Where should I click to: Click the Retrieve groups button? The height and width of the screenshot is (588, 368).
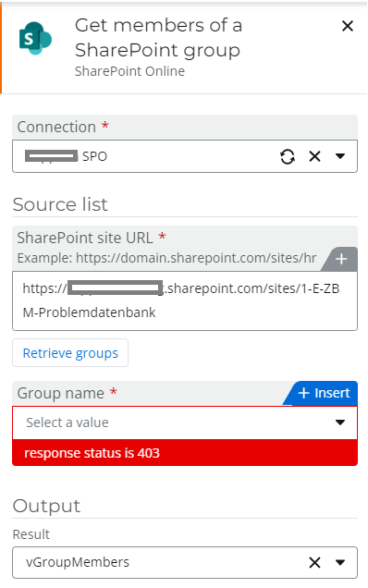pos(70,353)
